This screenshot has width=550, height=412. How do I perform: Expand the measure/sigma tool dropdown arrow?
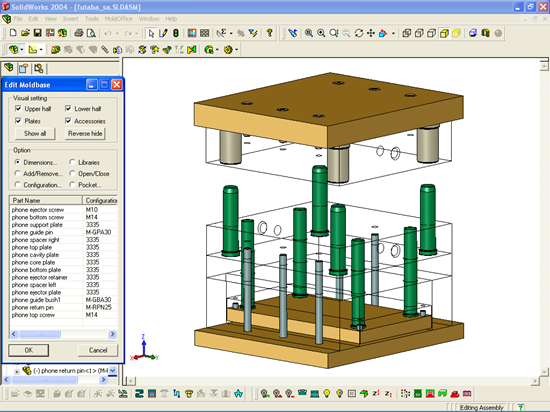click(231, 34)
